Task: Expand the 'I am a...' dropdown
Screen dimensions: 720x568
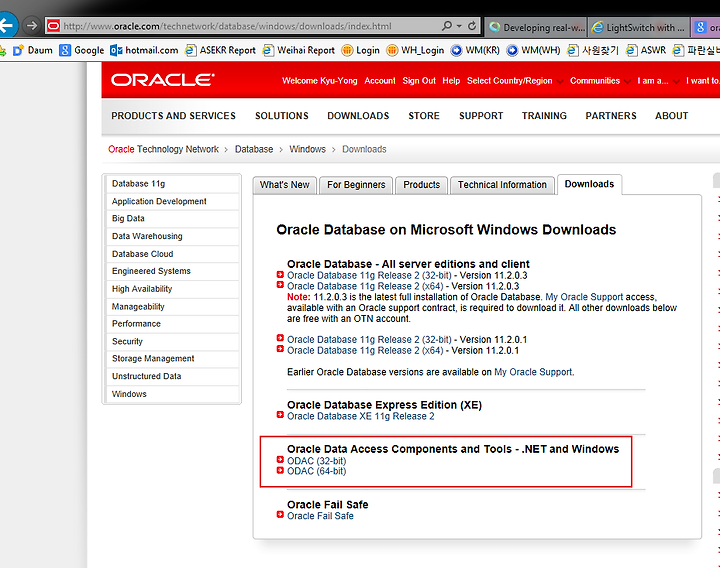Action: click(x=658, y=81)
